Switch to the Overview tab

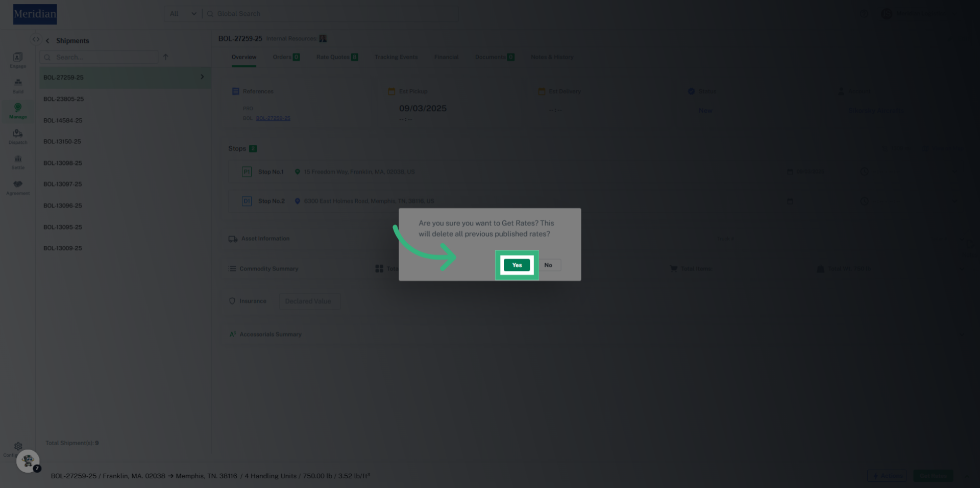click(x=244, y=57)
